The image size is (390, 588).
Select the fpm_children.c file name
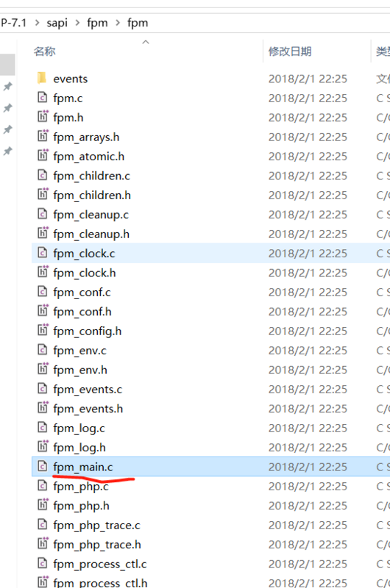pyautogui.click(x=91, y=176)
